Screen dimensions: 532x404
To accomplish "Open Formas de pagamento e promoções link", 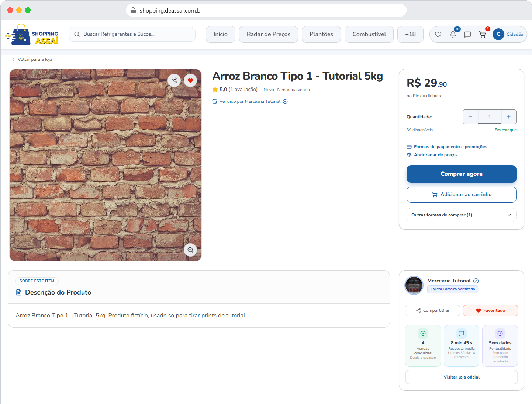I will pos(447,147).
